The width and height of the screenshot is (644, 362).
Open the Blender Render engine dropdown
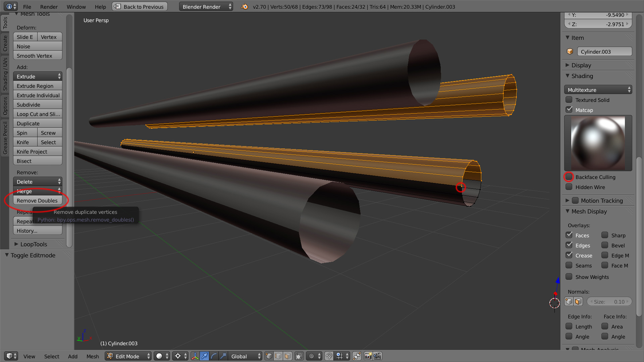point(206,7)
